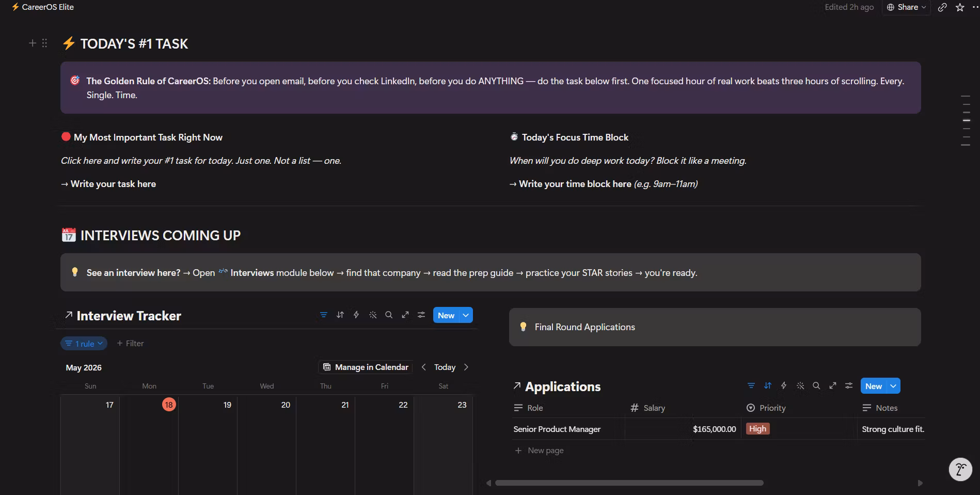Create a New Interview Tracker entry
Screen dimensions: 980x495
(x=446, y=315)
